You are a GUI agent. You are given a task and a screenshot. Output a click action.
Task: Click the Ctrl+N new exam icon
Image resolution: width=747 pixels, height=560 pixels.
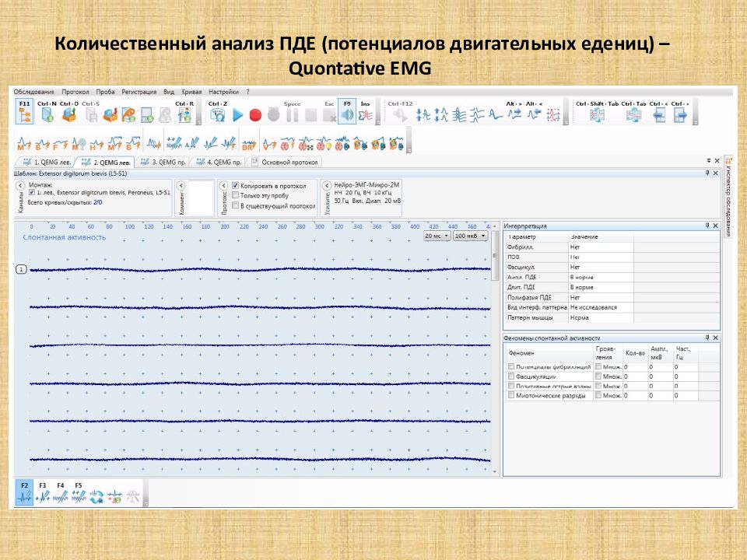click(47, 114)
